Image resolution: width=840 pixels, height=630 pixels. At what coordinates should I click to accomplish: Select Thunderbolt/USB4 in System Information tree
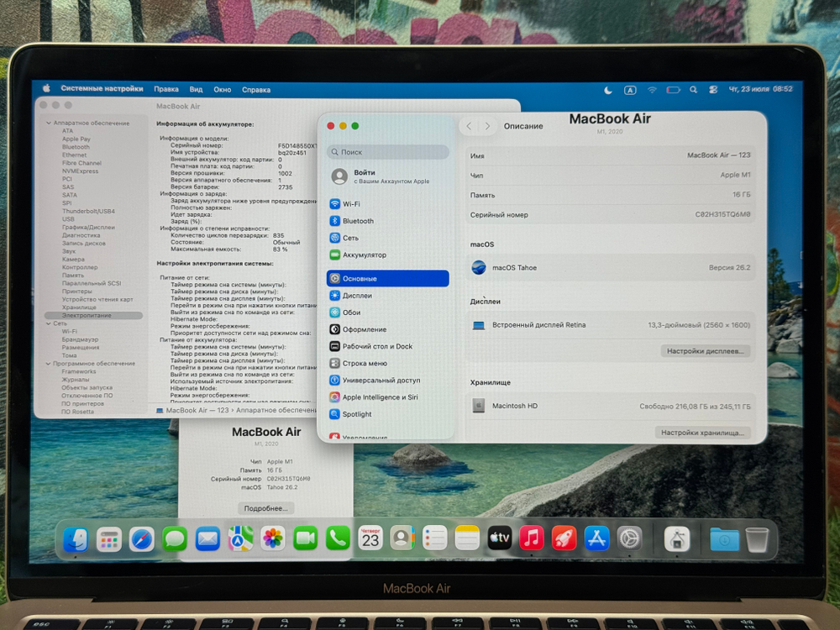(88, 211)
